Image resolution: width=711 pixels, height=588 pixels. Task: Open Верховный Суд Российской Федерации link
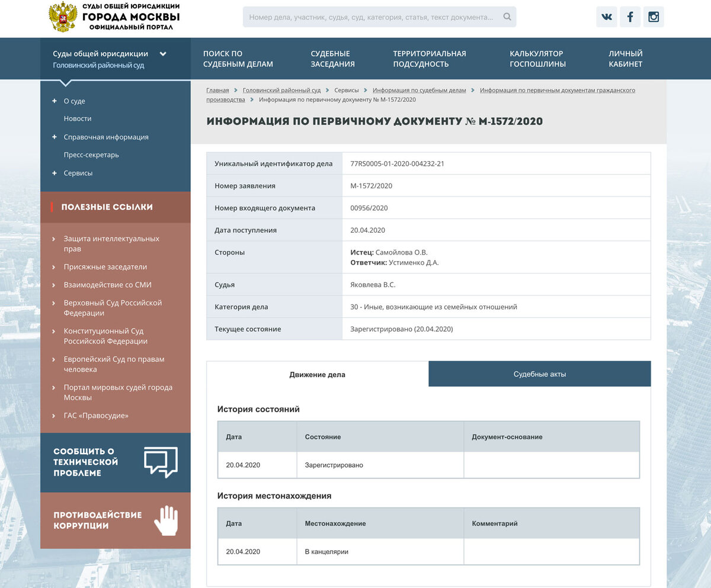point(113,308)
